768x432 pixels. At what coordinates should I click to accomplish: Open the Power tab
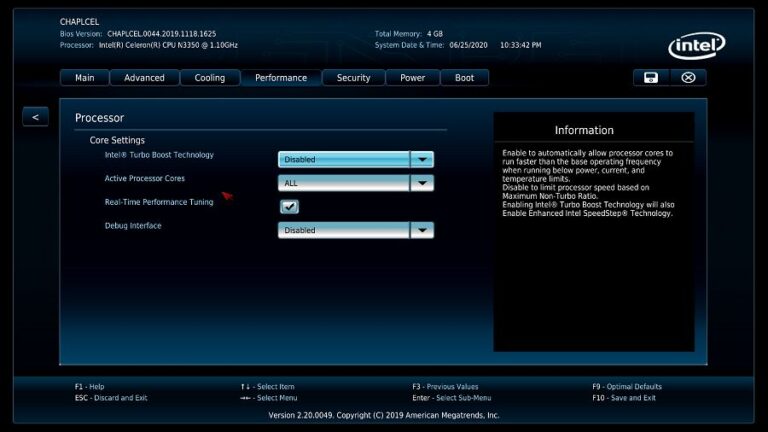coord(412,77)
